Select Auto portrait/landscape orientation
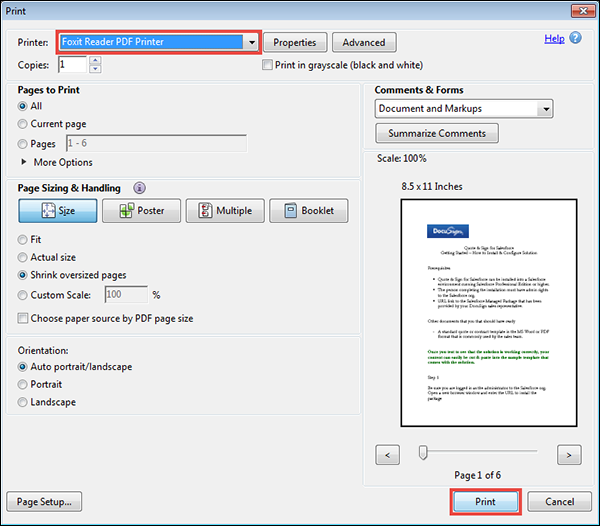Viewport: 600px width, 526px height. point(23,367)
